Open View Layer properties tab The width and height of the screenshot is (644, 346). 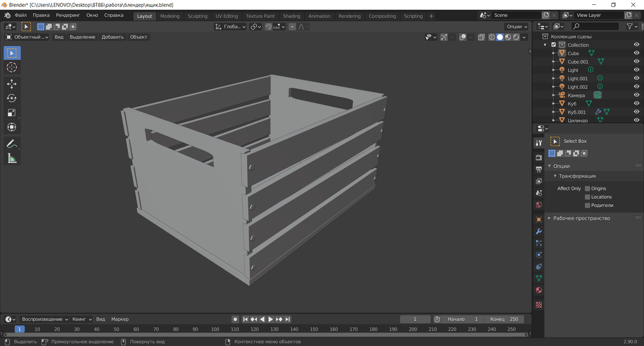click(x=539, y=181)
